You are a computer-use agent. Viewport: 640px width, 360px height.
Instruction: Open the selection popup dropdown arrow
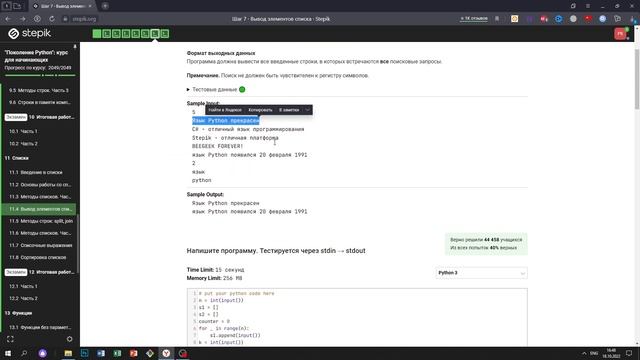coord(307,110)
